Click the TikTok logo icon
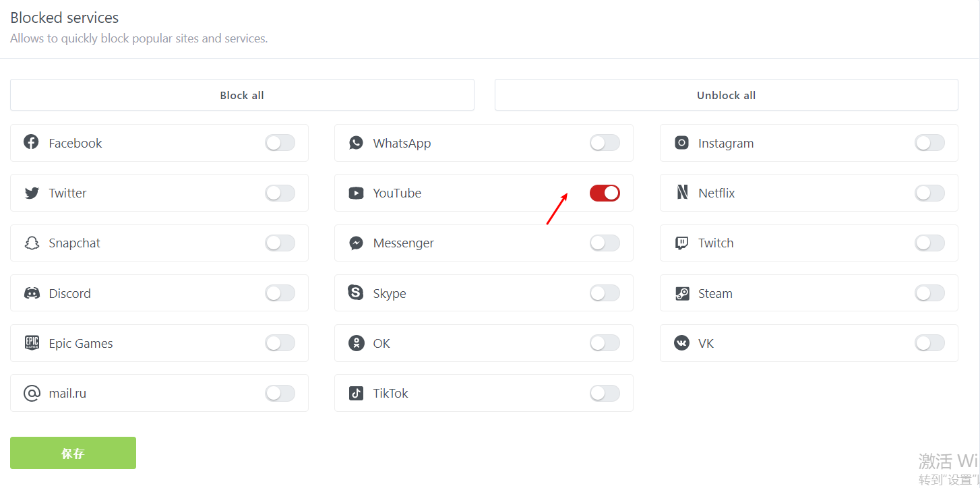980x488 pixels. pyautogui.click(x=356, y=394)
